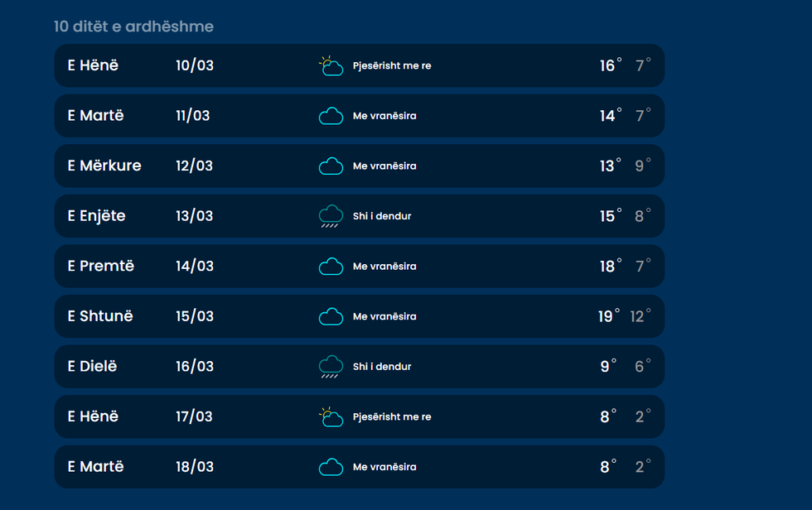The image size is (812, 510).
Task: Select the E Enjëte day label
Action: point(96,216)
